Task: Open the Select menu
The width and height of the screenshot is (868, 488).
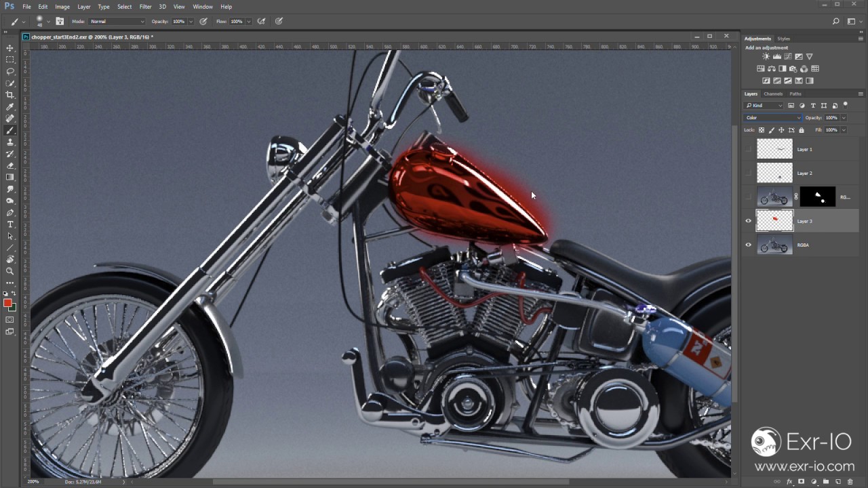Action: click(125, 7)
